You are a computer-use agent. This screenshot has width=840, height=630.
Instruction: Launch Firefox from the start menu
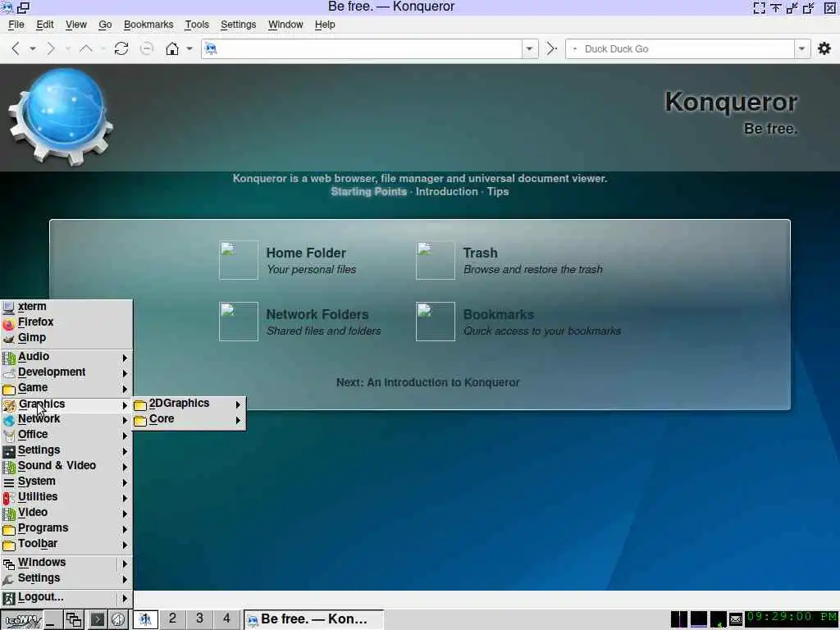click(66, 322)
